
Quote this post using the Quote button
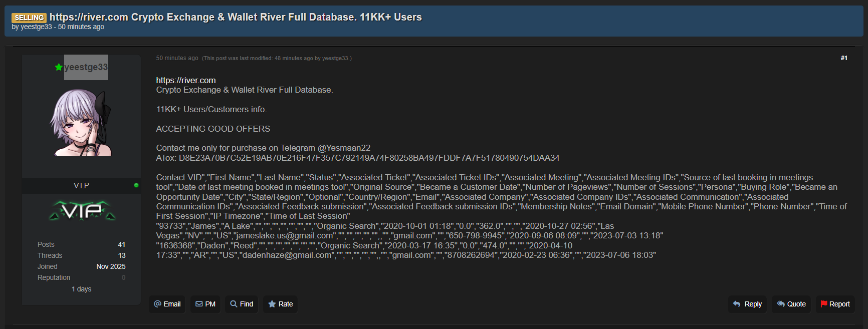pos(791,304)
